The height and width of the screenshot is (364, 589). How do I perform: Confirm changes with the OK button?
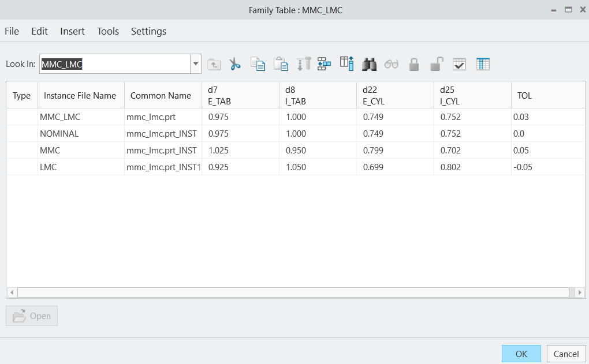(x=521, y=354)
